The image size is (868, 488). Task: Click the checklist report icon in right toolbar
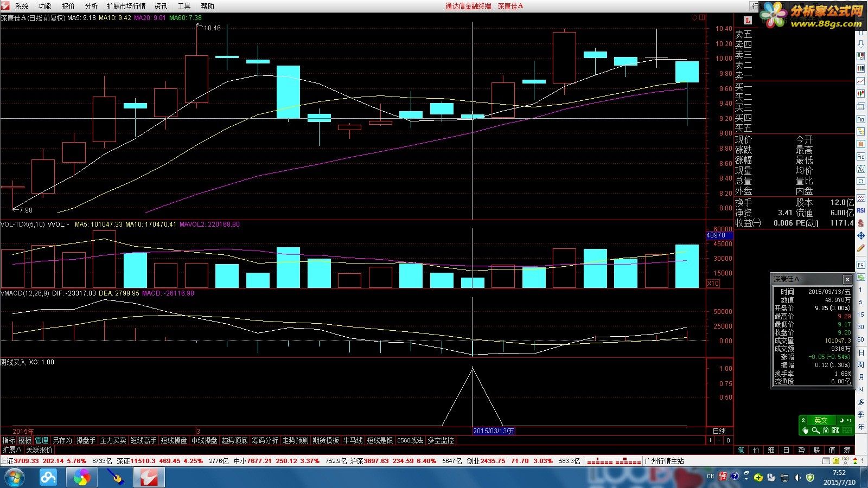coord(861,56)
